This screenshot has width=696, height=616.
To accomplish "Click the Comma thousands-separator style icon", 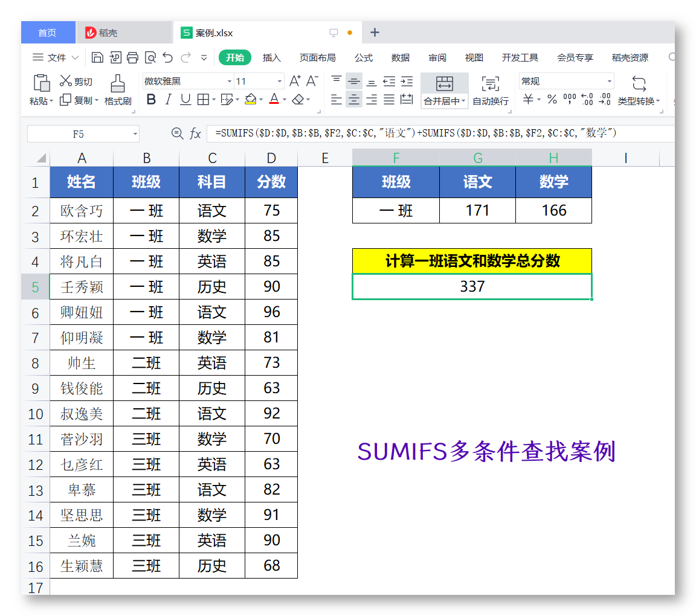I will (569, 100).
